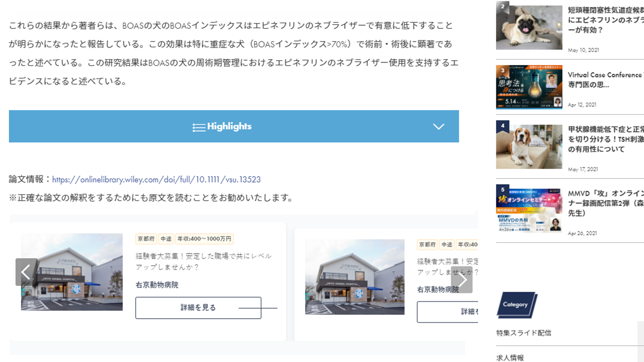Click the Highlights list icon

tap(198, 127)
